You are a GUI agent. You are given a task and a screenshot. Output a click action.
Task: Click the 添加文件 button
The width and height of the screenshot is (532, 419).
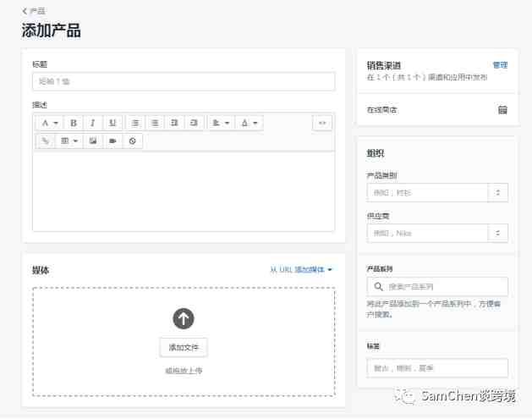click(184, 347)
